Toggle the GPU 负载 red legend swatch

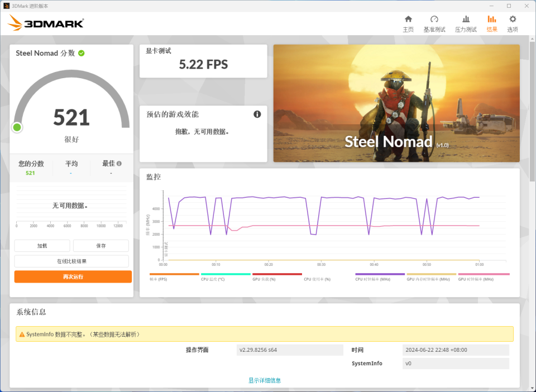(277, 274)
